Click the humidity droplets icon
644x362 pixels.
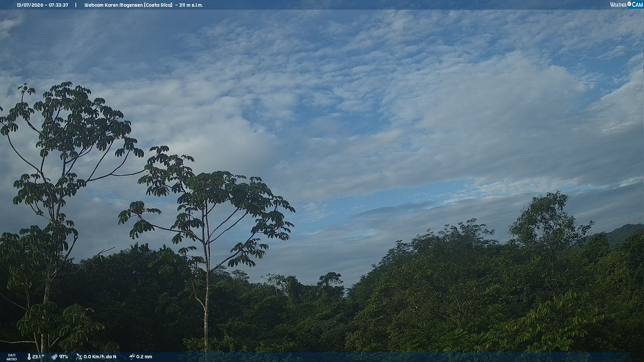tap(54, 357)
